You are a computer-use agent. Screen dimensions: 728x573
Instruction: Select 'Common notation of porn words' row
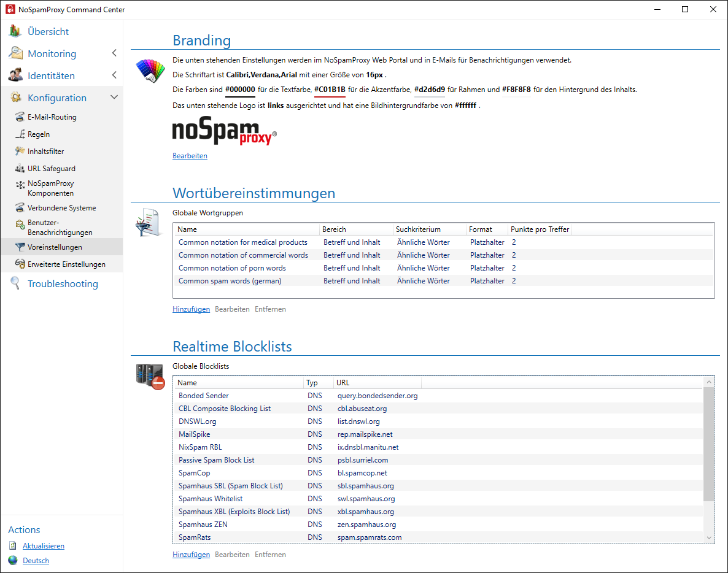point(443,268)
